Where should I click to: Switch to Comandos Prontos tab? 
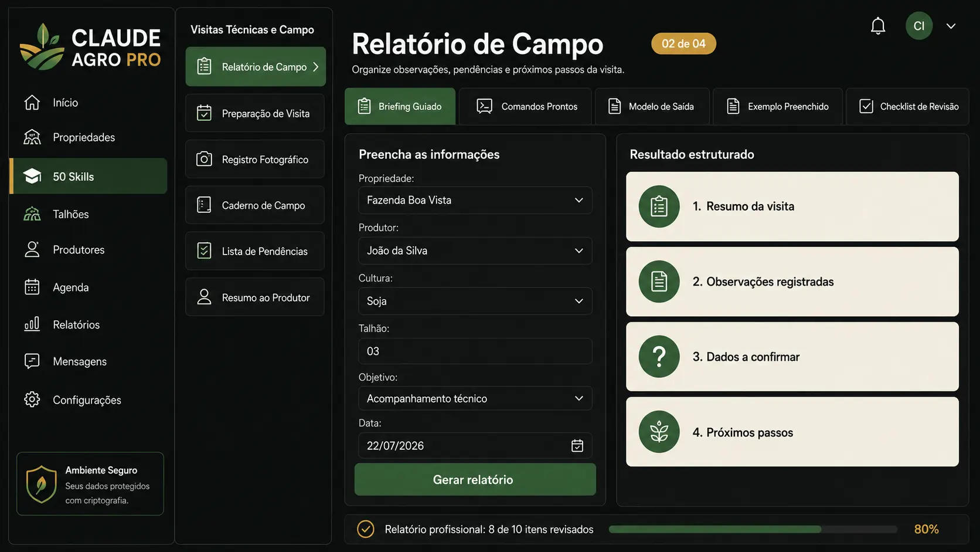tap(525, 106)
